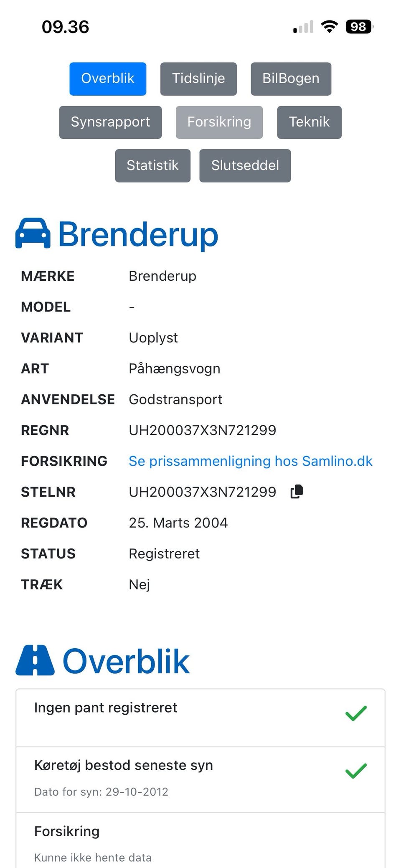Open the Teknik section
This screenshot has height=868, width=401.
click(309, 122)
